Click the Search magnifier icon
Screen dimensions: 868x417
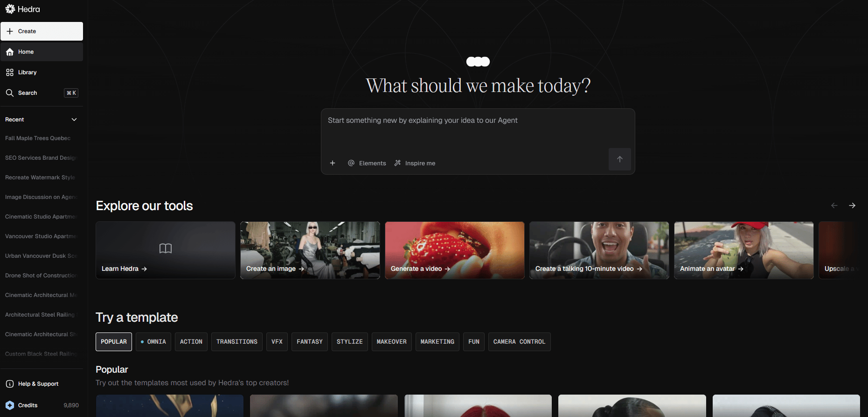[10, 93]
